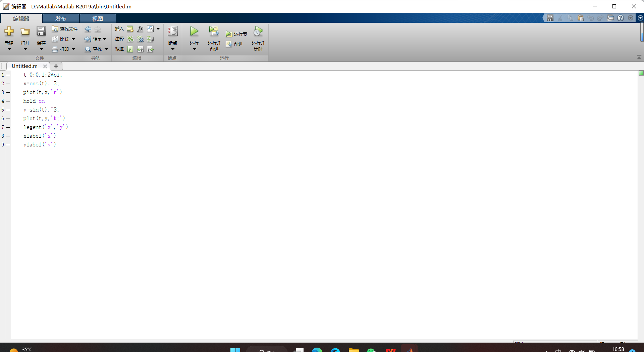Click the uncomment percent-X icon
This screenshot has height=352, width=644.
(140, 39)
